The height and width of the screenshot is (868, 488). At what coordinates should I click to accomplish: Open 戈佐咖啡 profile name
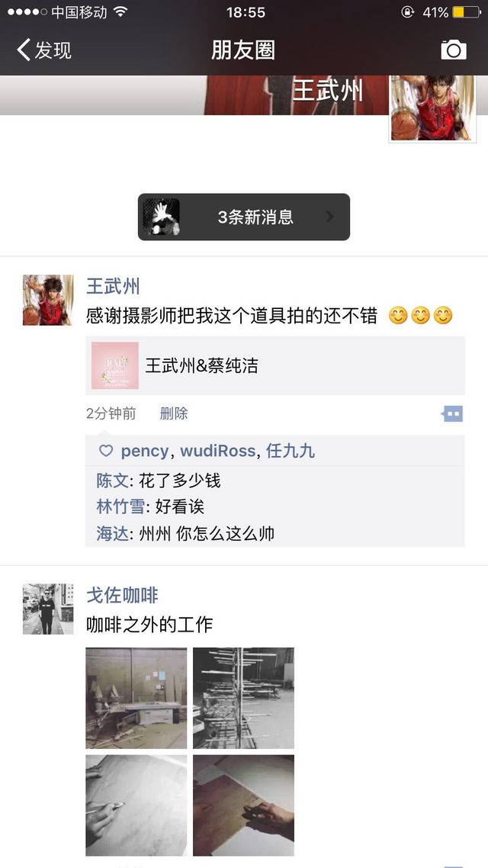[122, 596]
